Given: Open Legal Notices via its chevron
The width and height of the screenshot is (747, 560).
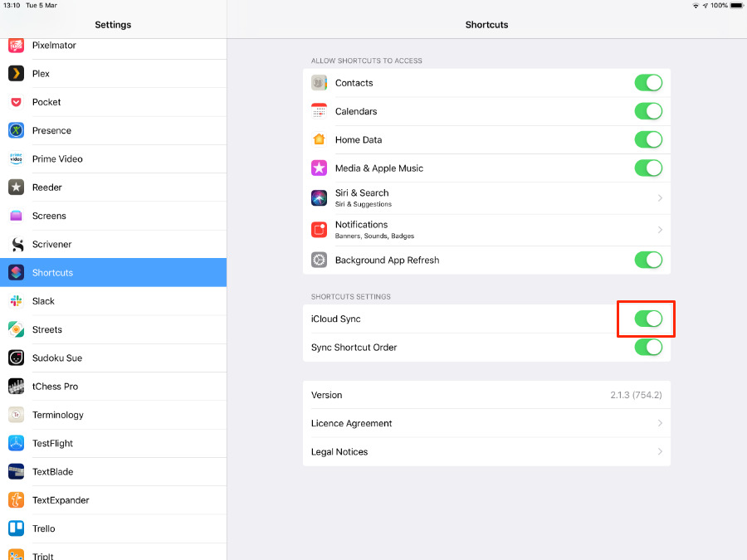Looking at the screenshot, I should [x=660, y=451].
